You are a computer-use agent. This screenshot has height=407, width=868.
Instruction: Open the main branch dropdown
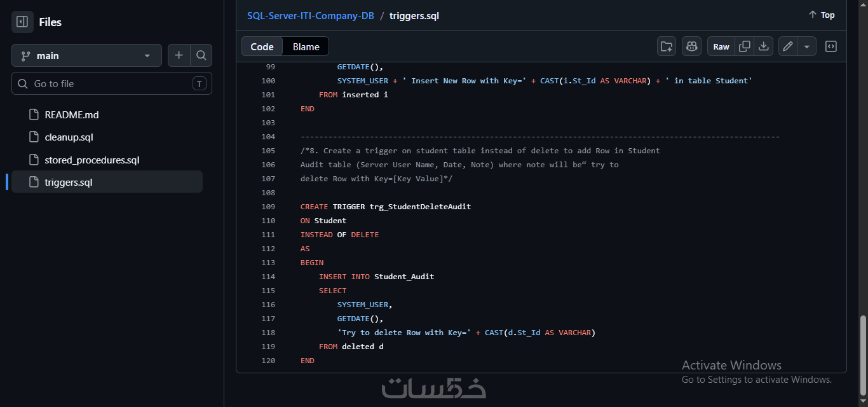pyautogui.click(x=86, y=56)
